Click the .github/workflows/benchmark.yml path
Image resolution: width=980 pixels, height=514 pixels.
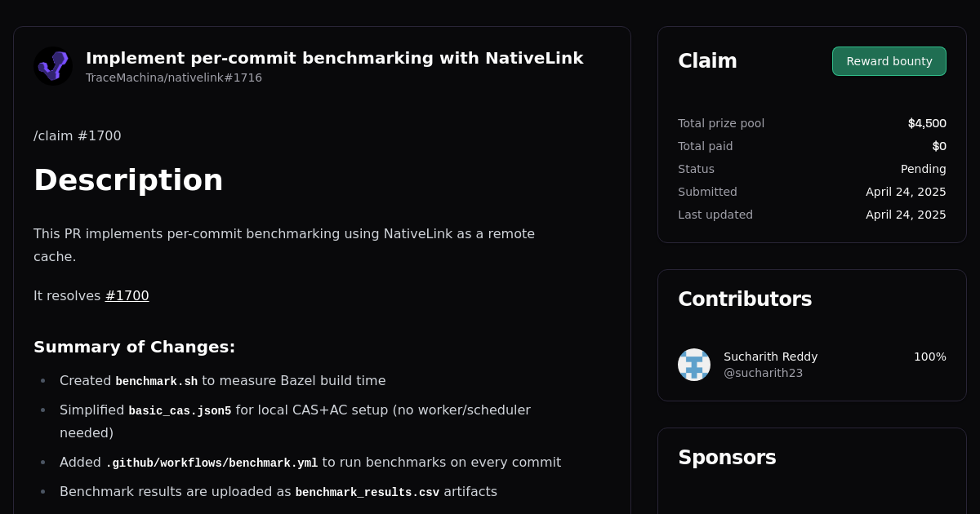212,463
